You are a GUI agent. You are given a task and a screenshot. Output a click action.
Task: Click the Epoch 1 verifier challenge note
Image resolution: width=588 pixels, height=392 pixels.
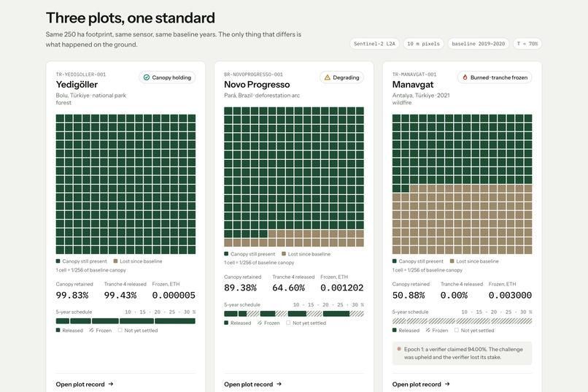coord(462,353)
